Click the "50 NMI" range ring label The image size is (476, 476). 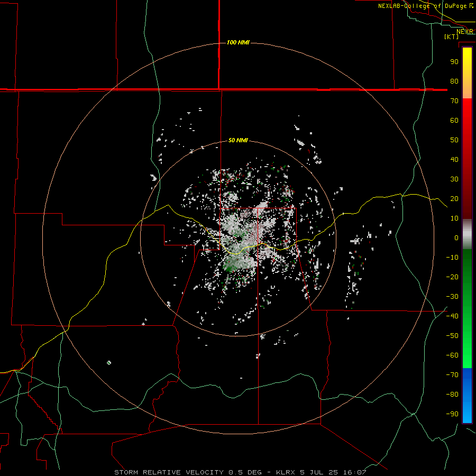tap(238, 140)
